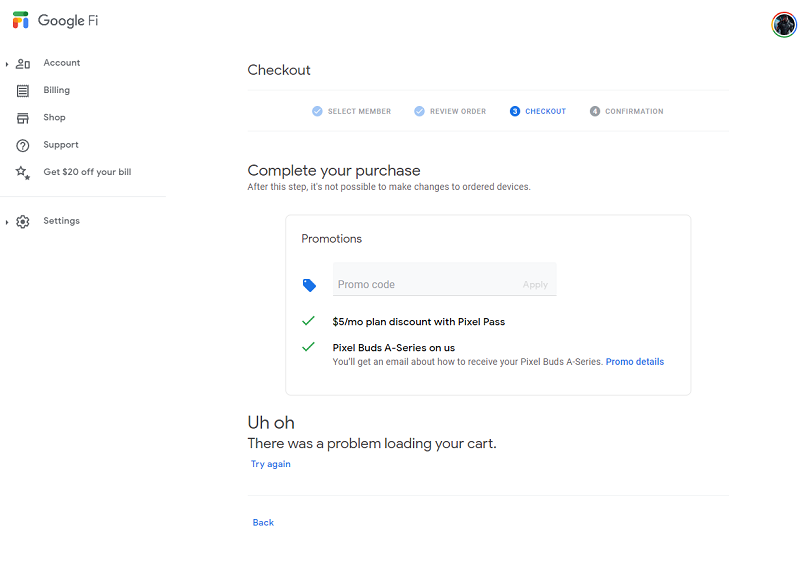Screen dimensions: 809x588
Task: Click the "Complete your purchase" heading
Action: click(x=334, y=170)
